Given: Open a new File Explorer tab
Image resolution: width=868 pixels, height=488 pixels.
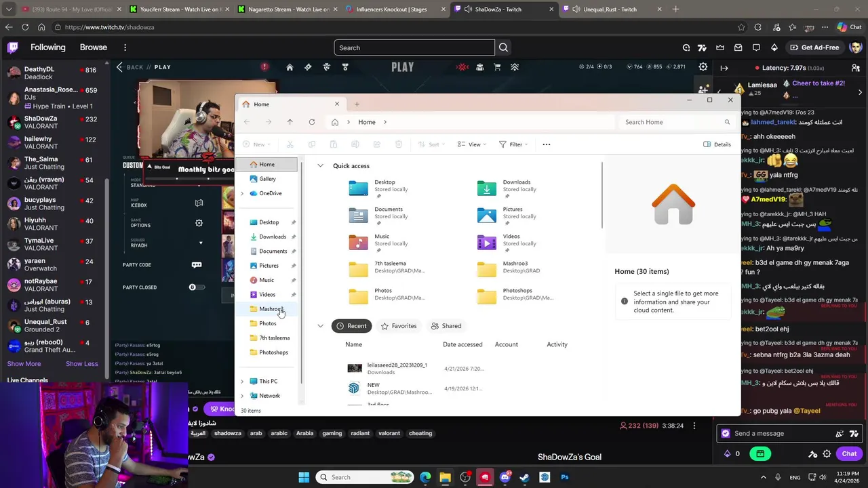Looking at the screenshot, I should click(357, 104).
